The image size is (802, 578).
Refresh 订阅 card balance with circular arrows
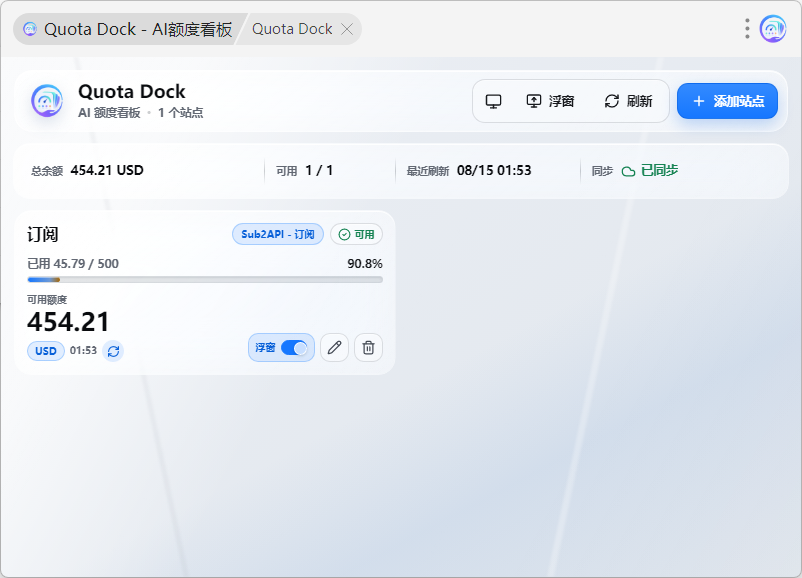113,351
